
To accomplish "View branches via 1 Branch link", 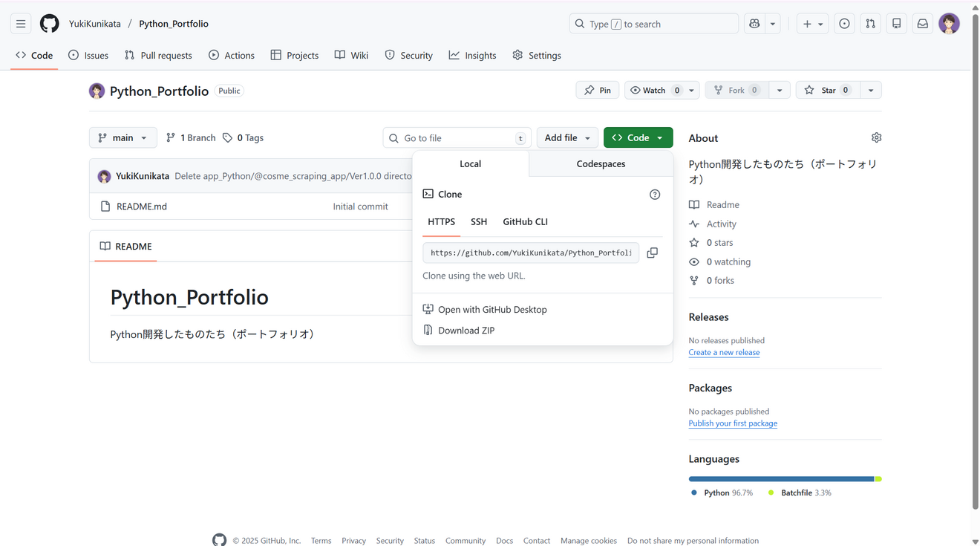I will pos(191,137).
